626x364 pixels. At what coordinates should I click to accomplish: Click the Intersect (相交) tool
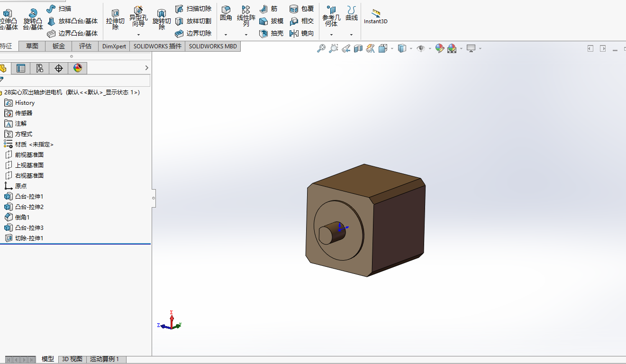[x=301, y=21]
